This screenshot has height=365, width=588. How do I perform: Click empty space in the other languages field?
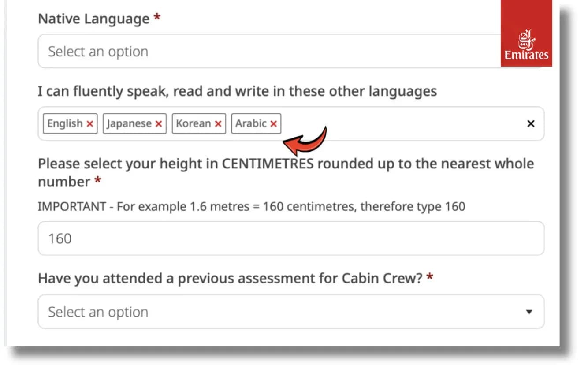(x=397, y=124)
